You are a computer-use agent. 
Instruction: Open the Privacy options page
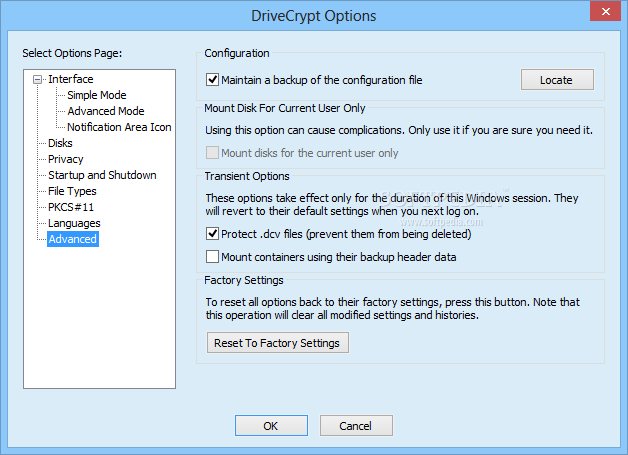(65, 159)
